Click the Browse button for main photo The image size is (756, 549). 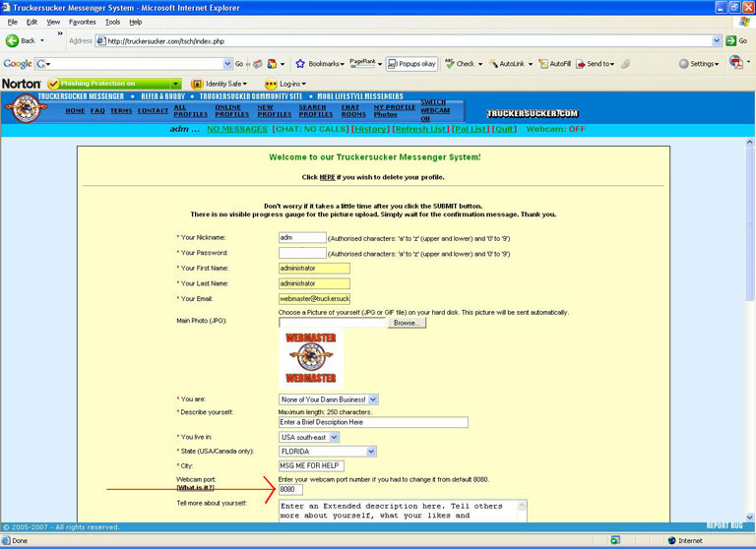coord(407,323)
